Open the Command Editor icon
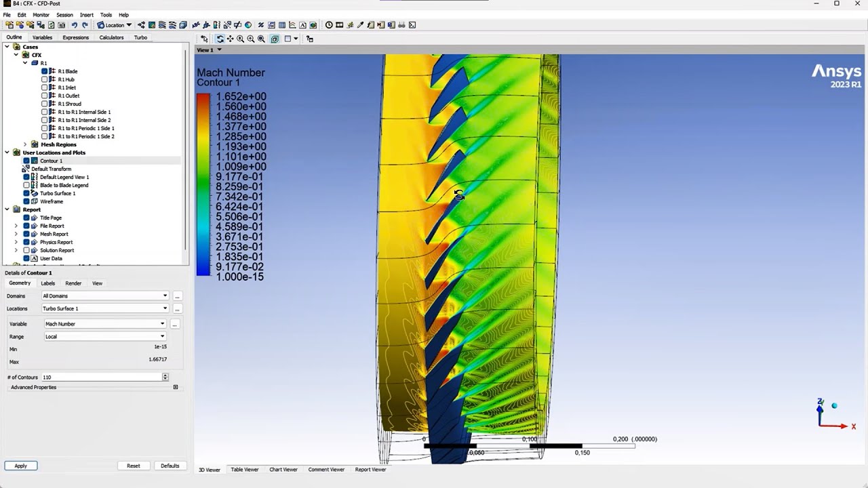868x488 pixels. 412,25
